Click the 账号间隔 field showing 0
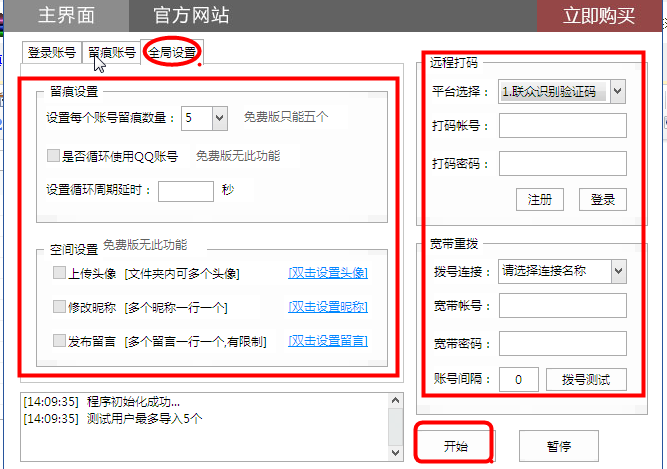Image resolution: width=667 pixels, height=469 pixels. click(519, 379)
